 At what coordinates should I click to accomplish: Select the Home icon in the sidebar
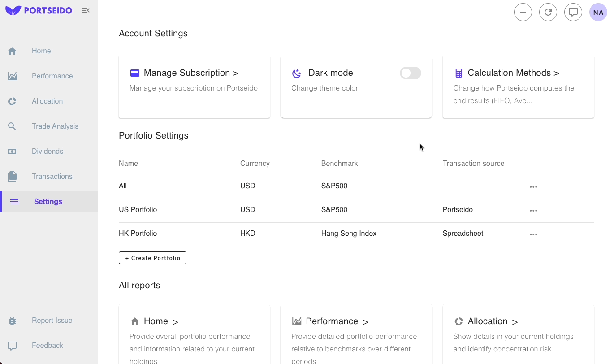[x=12, y=51]
